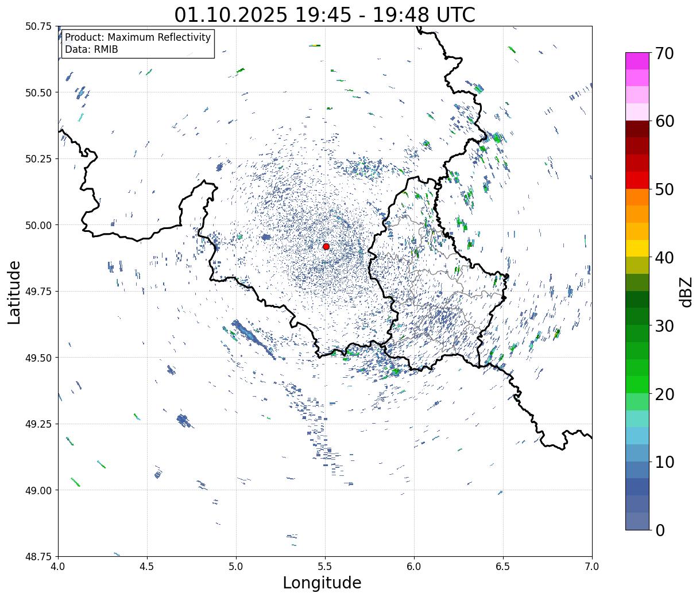This screenshot has height=597, width=700.
Task: Click the 'Data: RMIB' label
Action: coord(91,49)
